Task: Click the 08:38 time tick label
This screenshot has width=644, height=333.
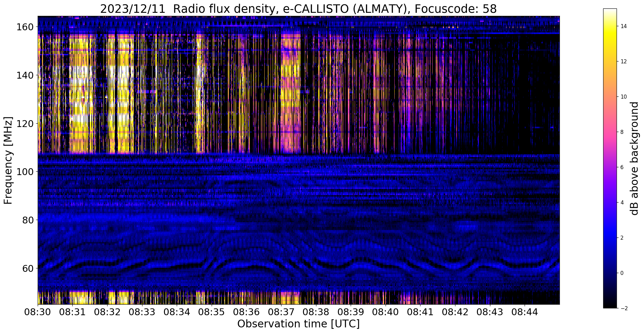Action: pyautogui.click(x=316, y=312)
